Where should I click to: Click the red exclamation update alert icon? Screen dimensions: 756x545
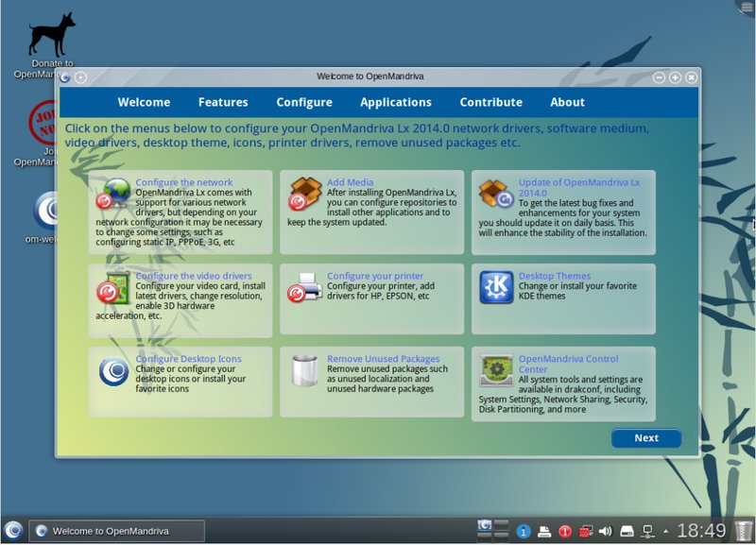(564, 532)
